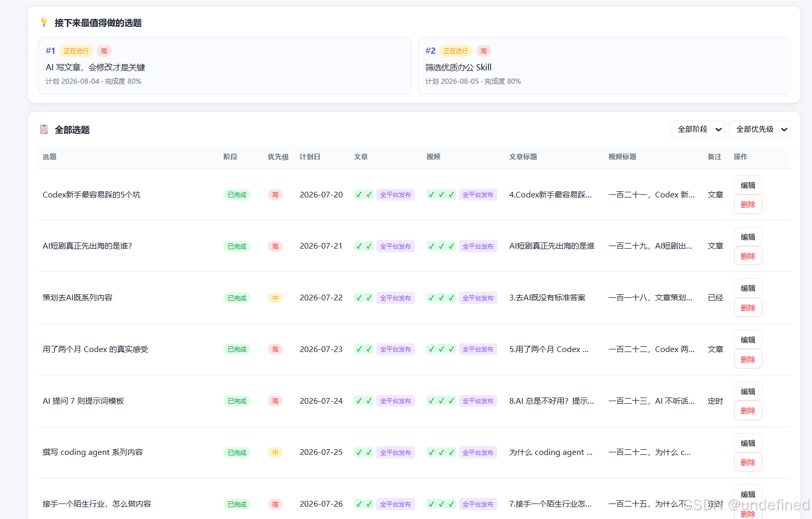Click video title 一百二十九，AI短剧出...

coord(650,246)
